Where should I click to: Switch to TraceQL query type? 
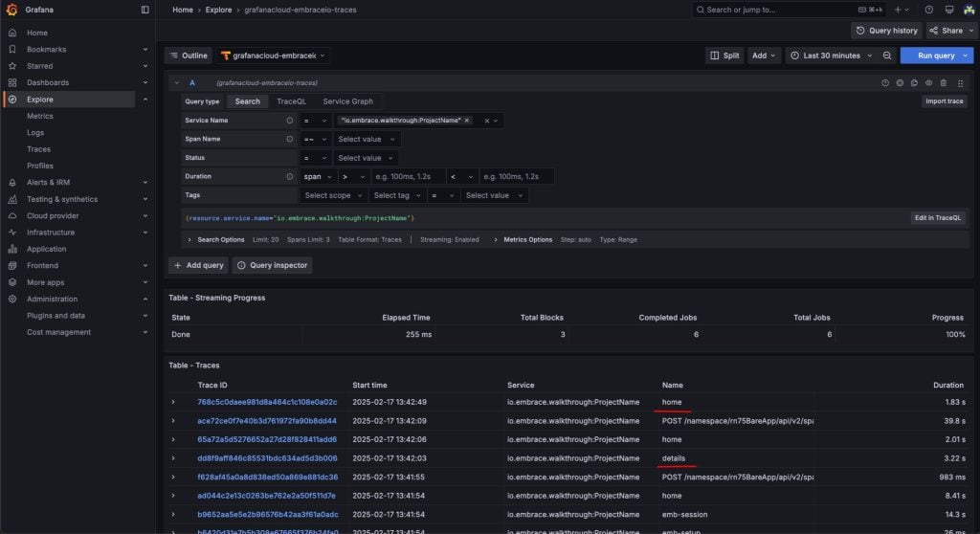click(x=291, y=101)
